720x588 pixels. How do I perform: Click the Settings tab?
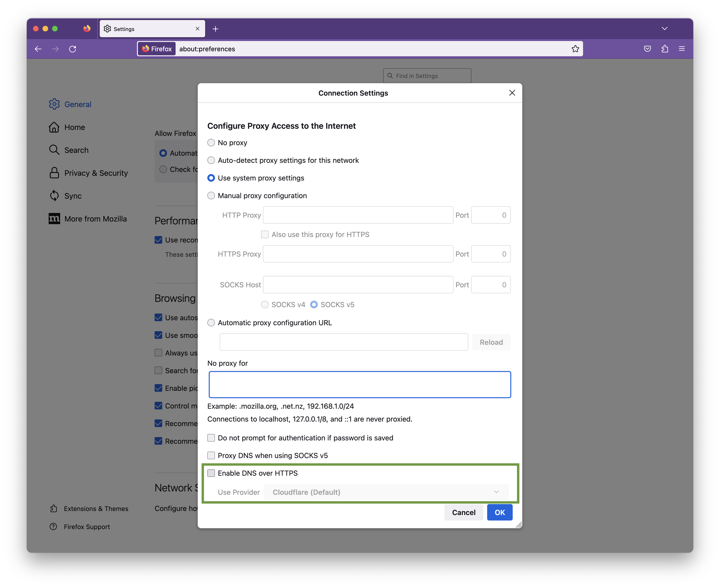tap(152, 29)
